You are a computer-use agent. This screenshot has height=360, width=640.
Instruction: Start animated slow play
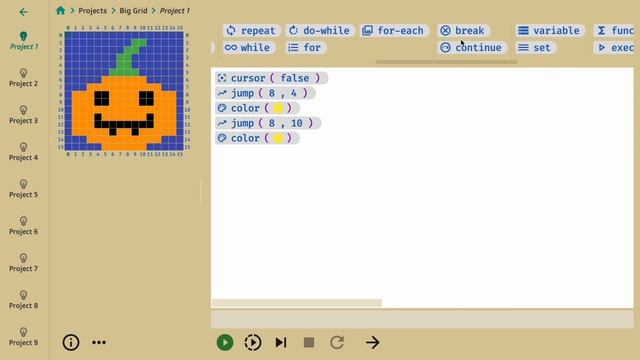[x=253, y=342]
